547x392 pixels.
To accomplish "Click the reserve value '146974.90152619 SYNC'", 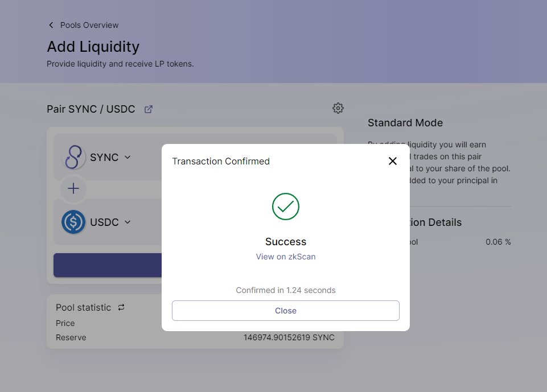I will coord(289,337).
